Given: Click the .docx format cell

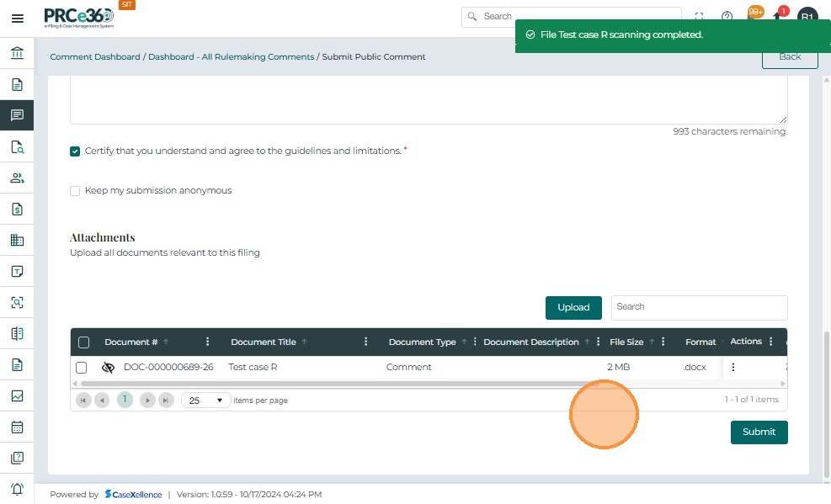Looking at the screenshot, I should coord(695,367).
